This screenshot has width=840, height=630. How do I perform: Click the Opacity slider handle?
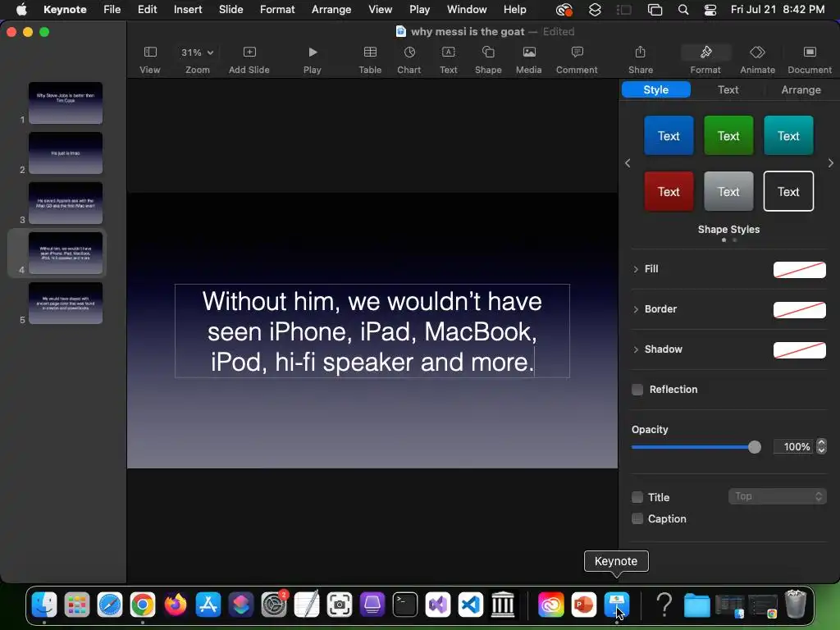755,447
